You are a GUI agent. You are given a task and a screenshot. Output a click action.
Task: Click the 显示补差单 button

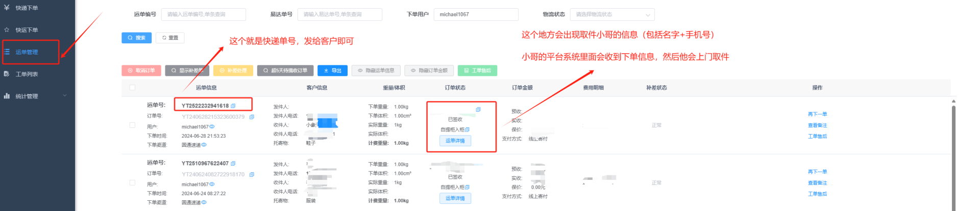click(x=187, y=71)
